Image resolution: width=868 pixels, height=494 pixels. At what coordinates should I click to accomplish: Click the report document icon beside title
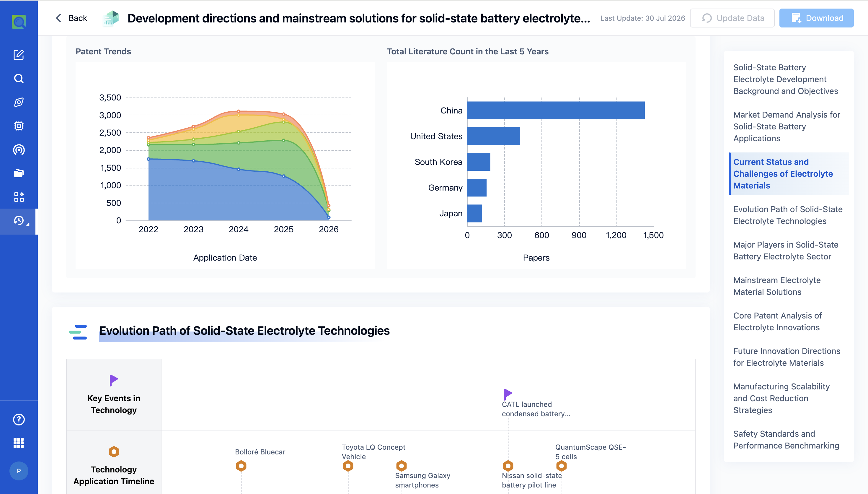click(x=110, y=18)
